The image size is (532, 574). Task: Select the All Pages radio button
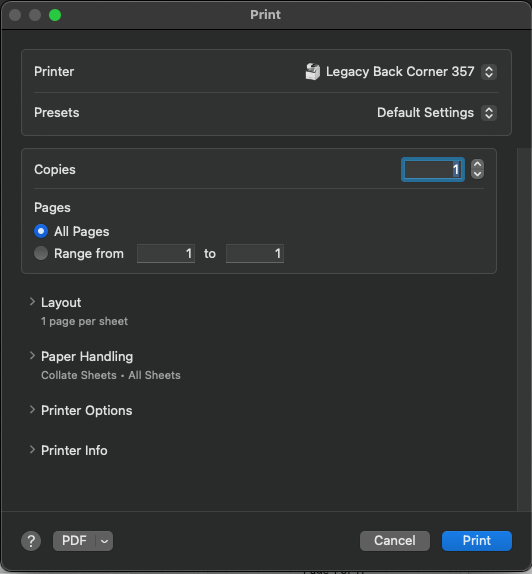pos(41,231)
